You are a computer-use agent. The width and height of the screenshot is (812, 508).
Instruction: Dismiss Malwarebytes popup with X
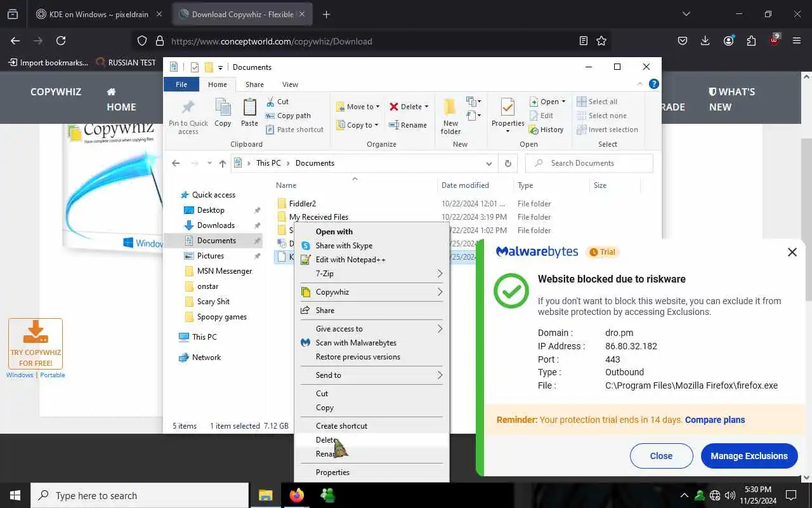tap(792, 252)
